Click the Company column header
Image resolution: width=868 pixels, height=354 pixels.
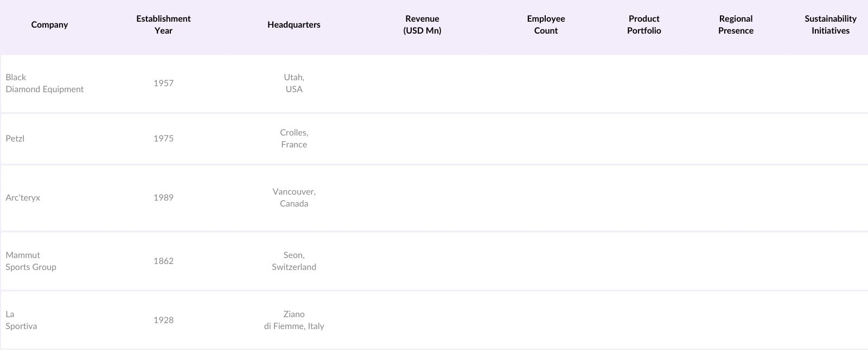point(49,25)
